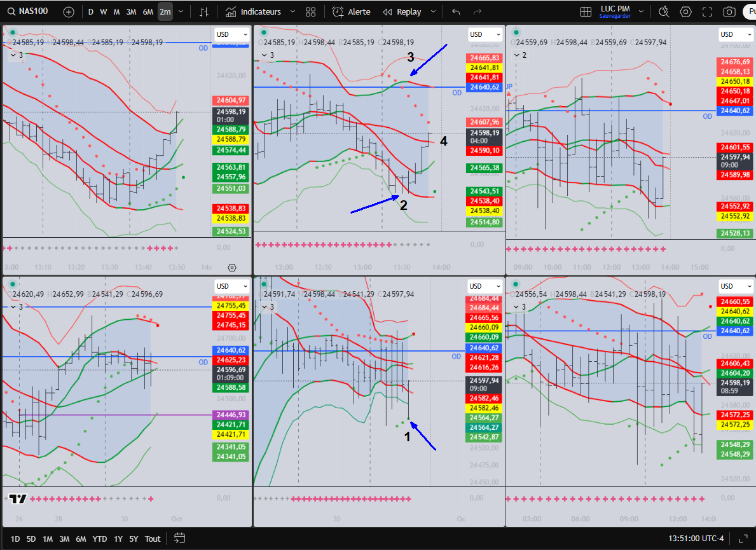Select the 6M interval in top toolbar
The height and width of the screenshot is (550, 756).
[x=148, y=11]
